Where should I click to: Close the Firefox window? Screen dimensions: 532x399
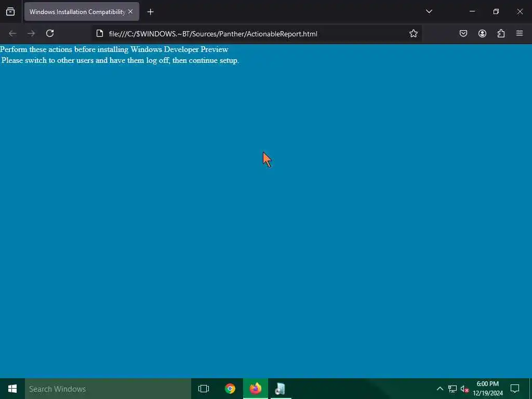pos(520,11)
